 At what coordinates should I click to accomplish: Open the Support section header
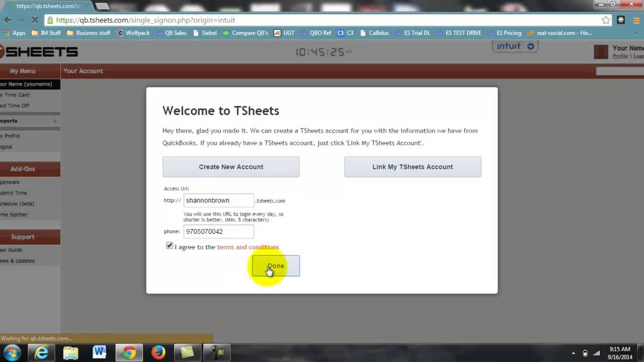point(23,237)
